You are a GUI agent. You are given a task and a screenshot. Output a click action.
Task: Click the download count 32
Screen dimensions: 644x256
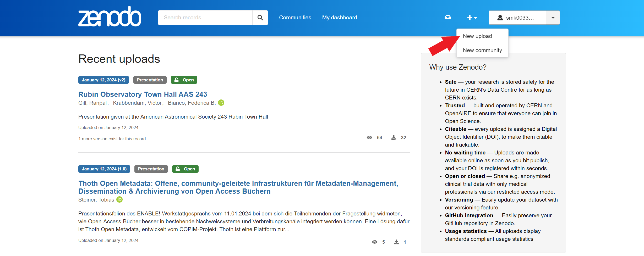tap(403, 138)
